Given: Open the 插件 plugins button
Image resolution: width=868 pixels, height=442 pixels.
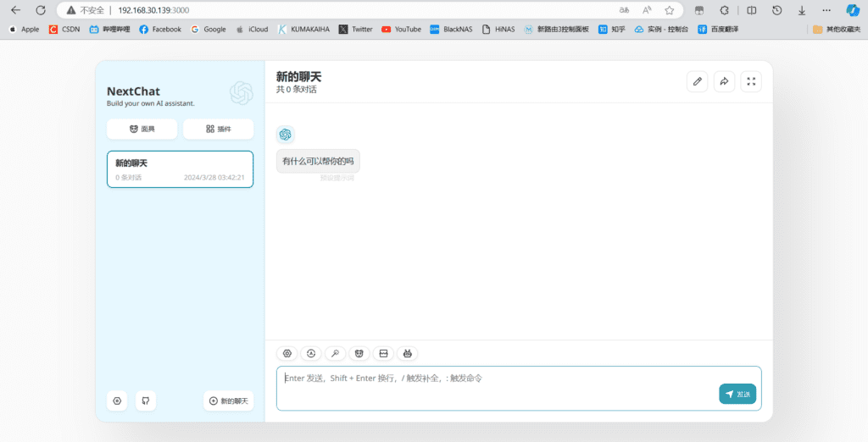Looking at the screenshot, I should [x=218, y=129].
